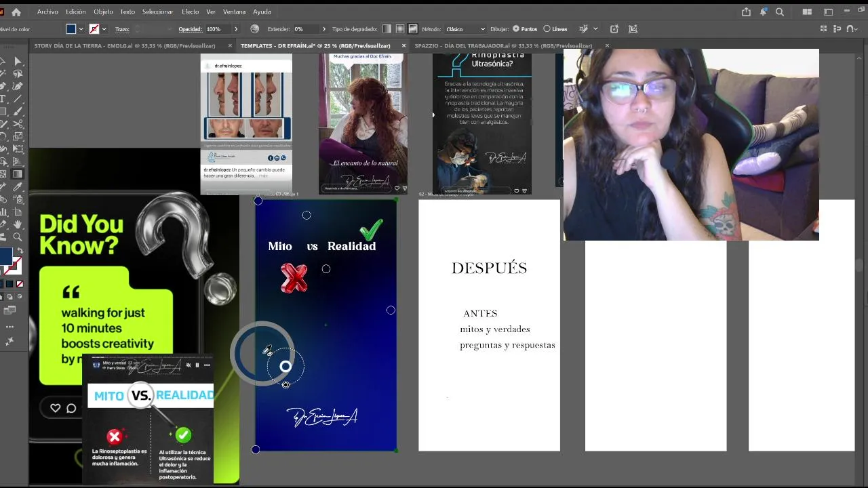The image size is (868, 488).
Task: Open the Ventana menu
Action: 234,12
